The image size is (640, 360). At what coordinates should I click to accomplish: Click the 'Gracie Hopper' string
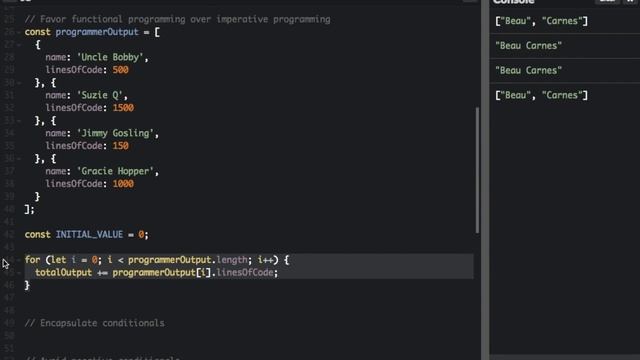pos(115,171)
